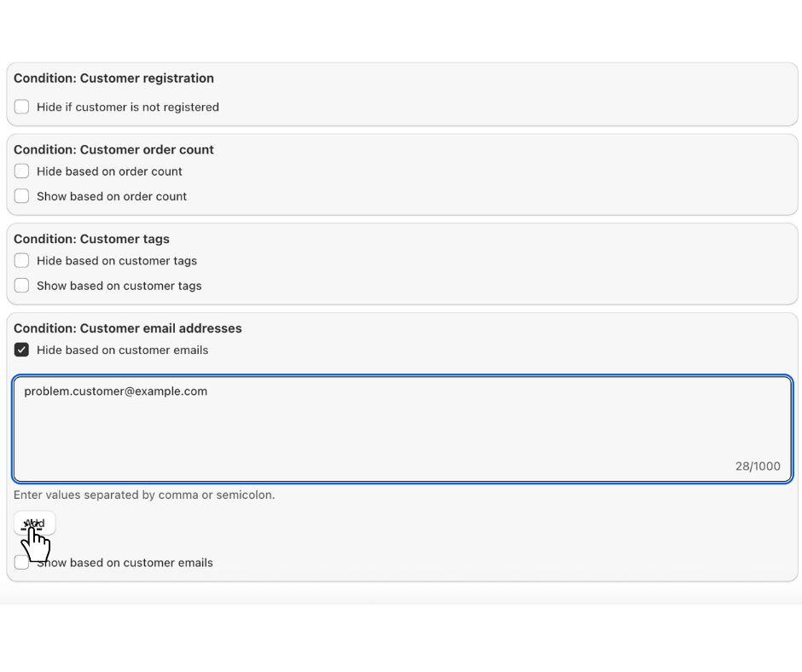Image resolution: width=802 pixels, height=672 pixels.
Task: Click the Add button below the email field
Action: coord(35,523)
